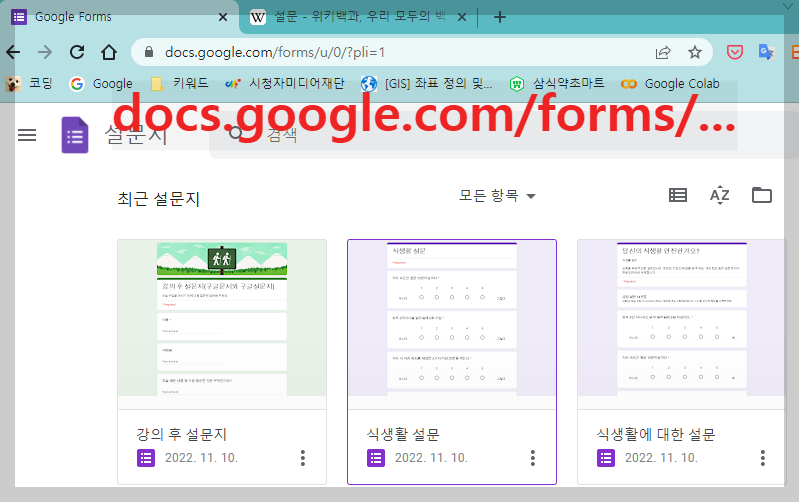This screenshot has width=799, height=502.
Task: Click the purple Google Forms logo
Action: 75,135
